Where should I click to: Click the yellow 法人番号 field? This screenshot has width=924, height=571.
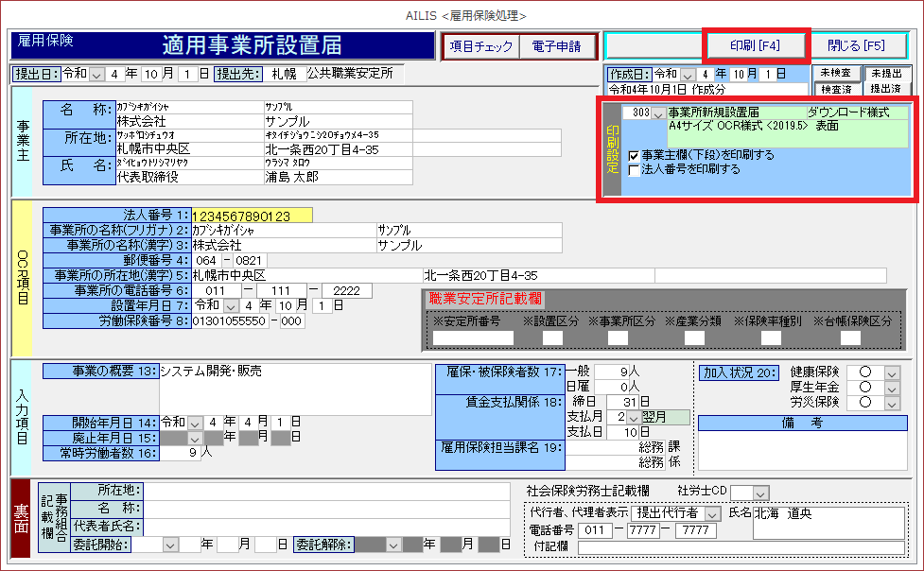252,216
